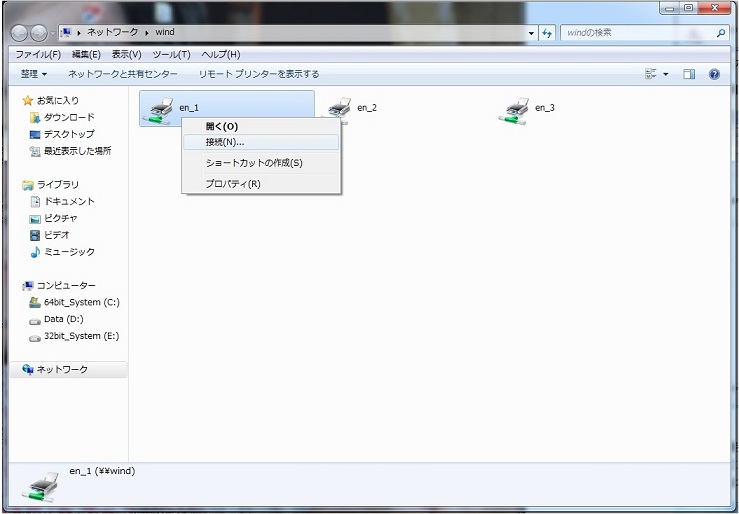Click the search magnifier icon

coord(721,33)
